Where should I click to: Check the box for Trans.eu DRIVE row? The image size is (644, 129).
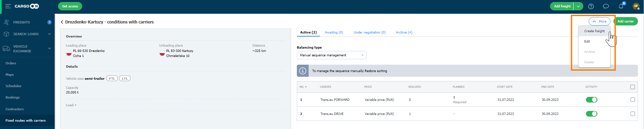click(x=633, y=114)
